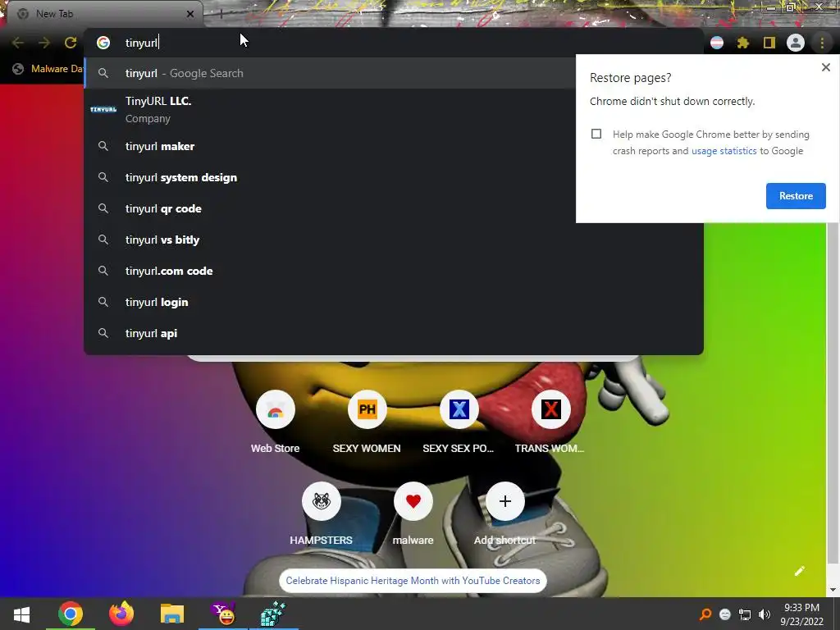
Task: Close the New Tab tab
Action: point(190,14)
